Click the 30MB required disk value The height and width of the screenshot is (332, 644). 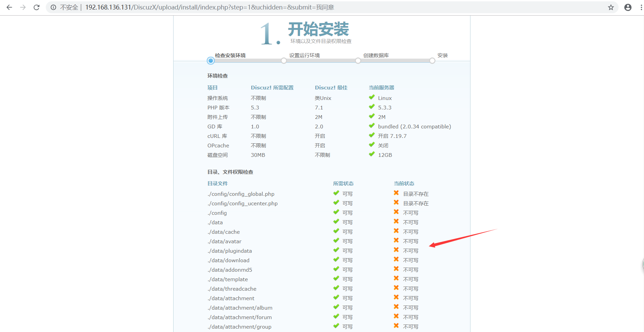point(258,155)
